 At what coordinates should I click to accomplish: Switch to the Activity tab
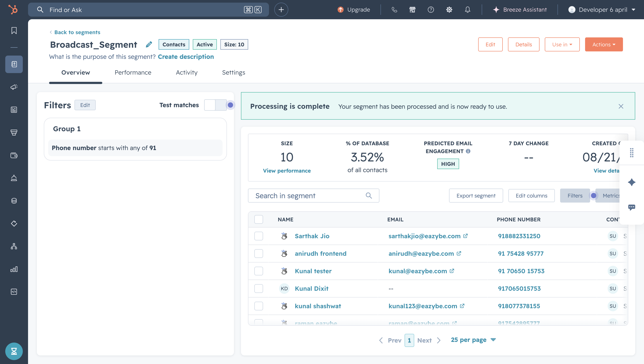(x=186, y=72)
